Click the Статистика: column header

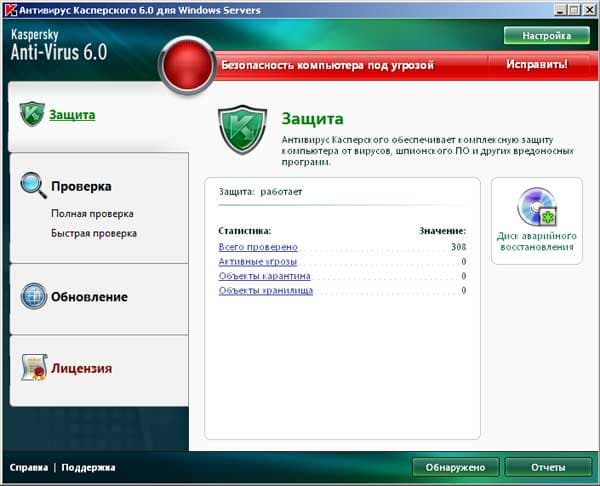245,231
